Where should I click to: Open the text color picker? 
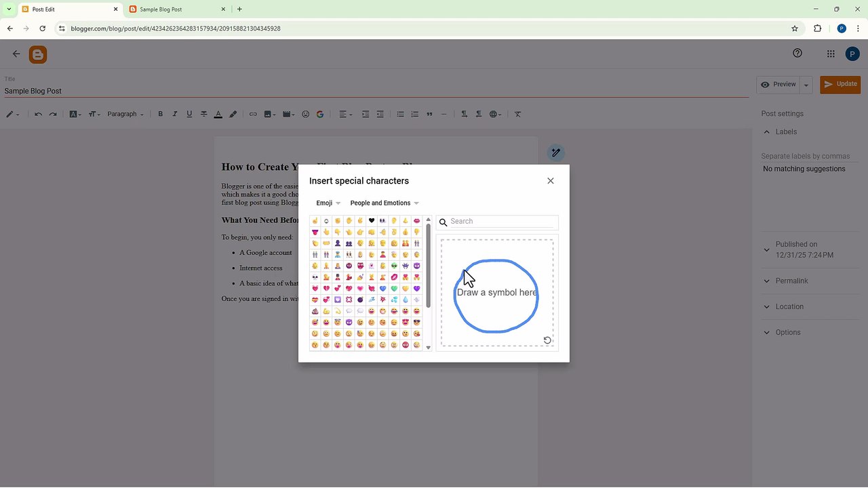(x=218, y=114)
